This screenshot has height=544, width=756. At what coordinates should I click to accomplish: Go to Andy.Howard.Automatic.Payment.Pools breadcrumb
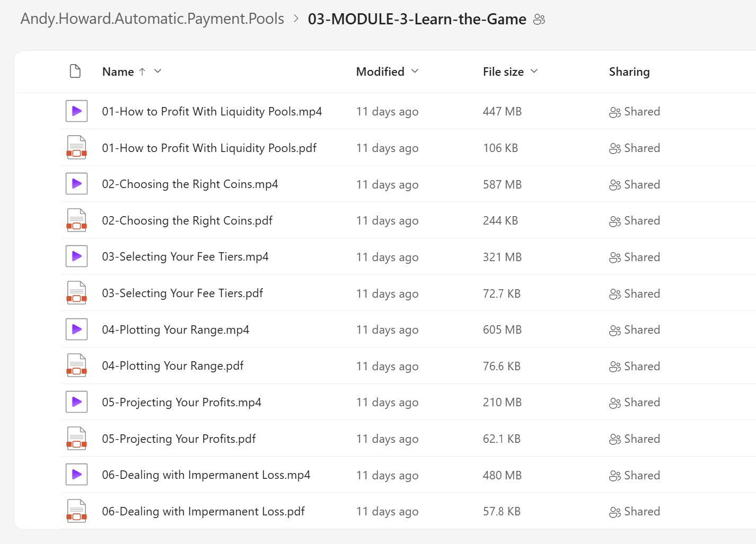[x=152, y=19]
